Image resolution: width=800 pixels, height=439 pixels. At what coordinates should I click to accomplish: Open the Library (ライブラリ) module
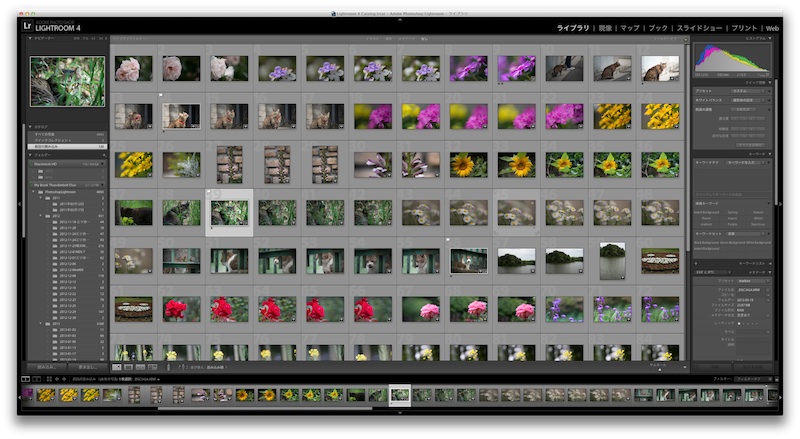(x=572, y=28)
